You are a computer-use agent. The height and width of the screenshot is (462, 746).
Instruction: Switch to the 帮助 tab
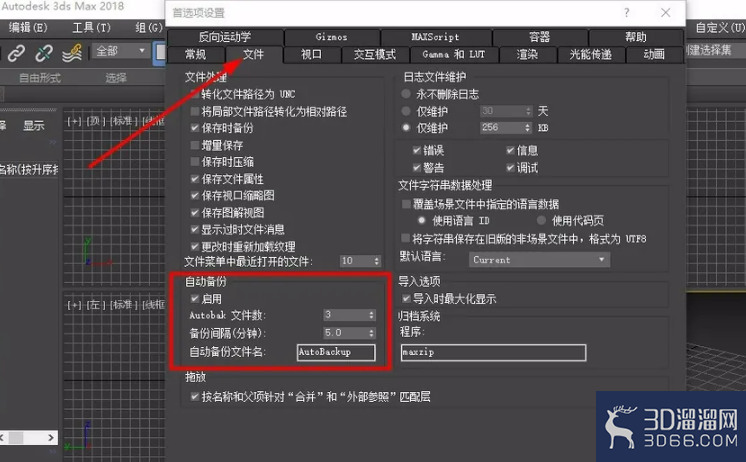click(x=636, y=37)
